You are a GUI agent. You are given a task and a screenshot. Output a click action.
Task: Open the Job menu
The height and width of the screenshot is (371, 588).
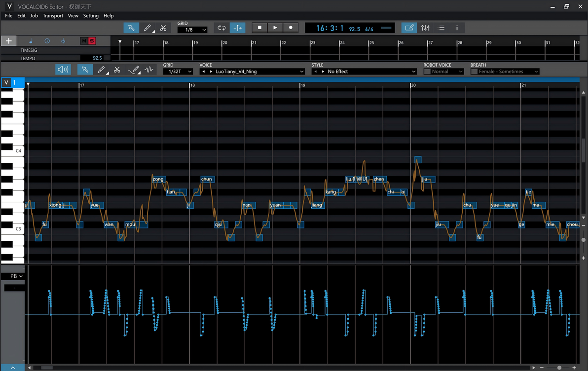tap(34, 16)
